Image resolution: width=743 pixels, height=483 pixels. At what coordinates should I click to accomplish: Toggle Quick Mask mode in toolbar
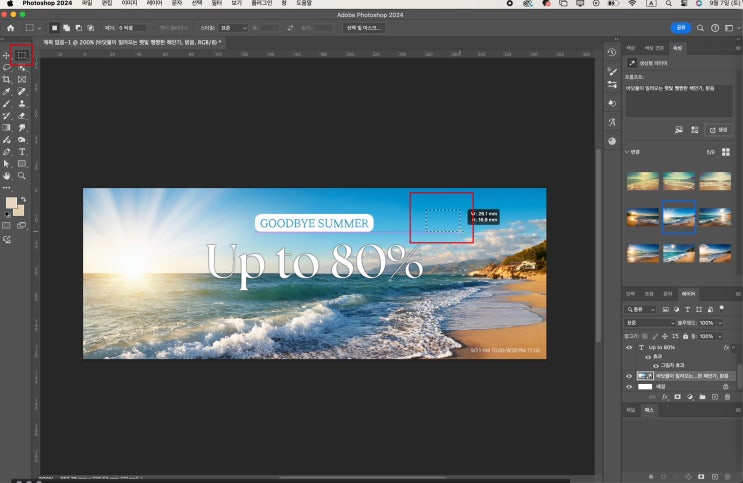tap(6, 226)
